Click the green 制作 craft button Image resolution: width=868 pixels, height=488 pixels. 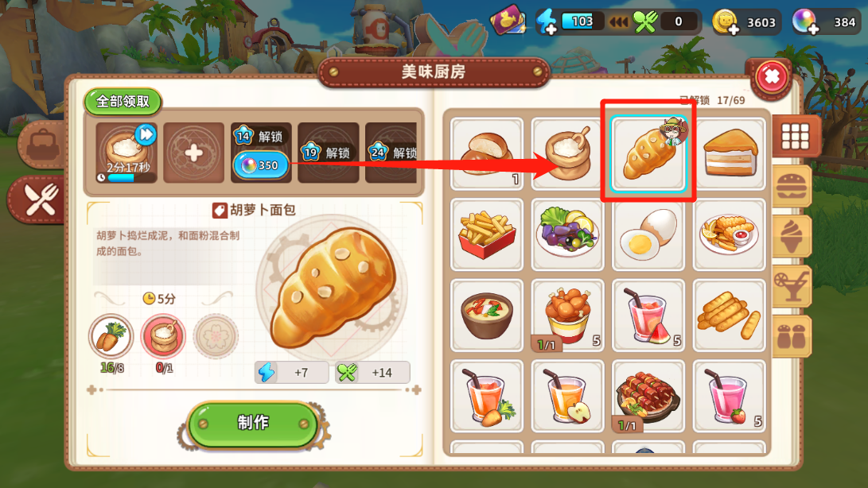point(253,424)
